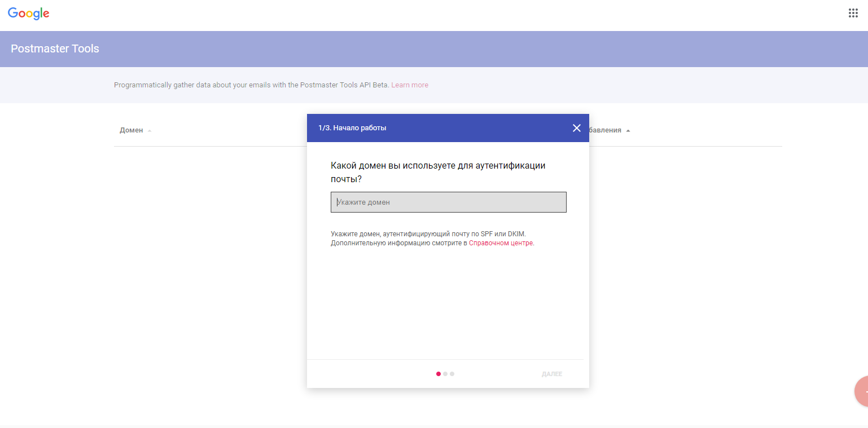The width and height of the screenshot is (868, 428).
Task: Click the red floating add button
Action: coord(862,391)
